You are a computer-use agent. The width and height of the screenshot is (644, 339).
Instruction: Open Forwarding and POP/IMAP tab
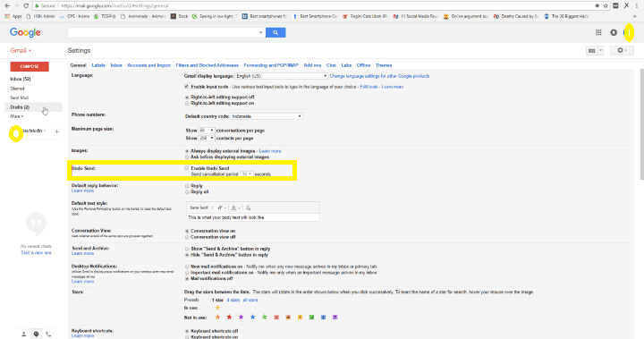(x=271, y=65)
